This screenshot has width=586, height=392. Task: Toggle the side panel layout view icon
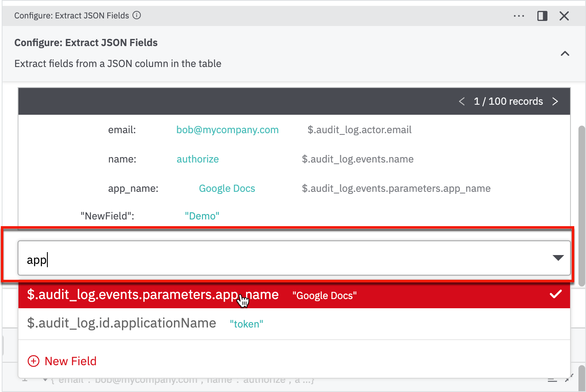[542, 15]
